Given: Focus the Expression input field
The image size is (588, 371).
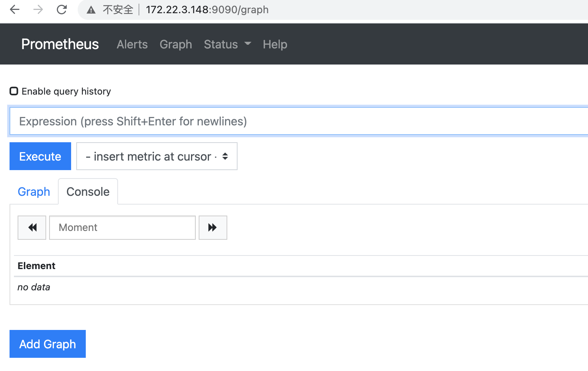Looking at the screenshot, I should point(299,121).
